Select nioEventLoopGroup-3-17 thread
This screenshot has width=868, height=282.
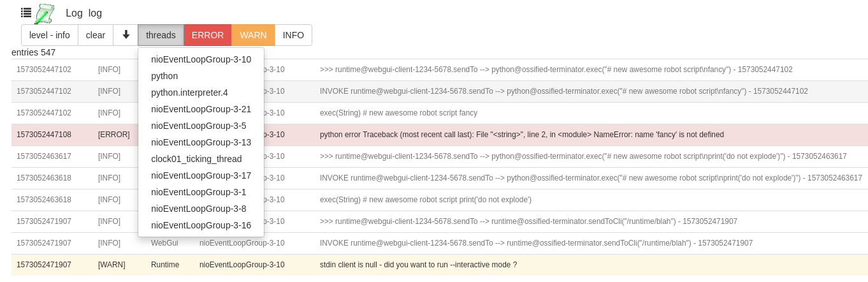pos(201,175)
